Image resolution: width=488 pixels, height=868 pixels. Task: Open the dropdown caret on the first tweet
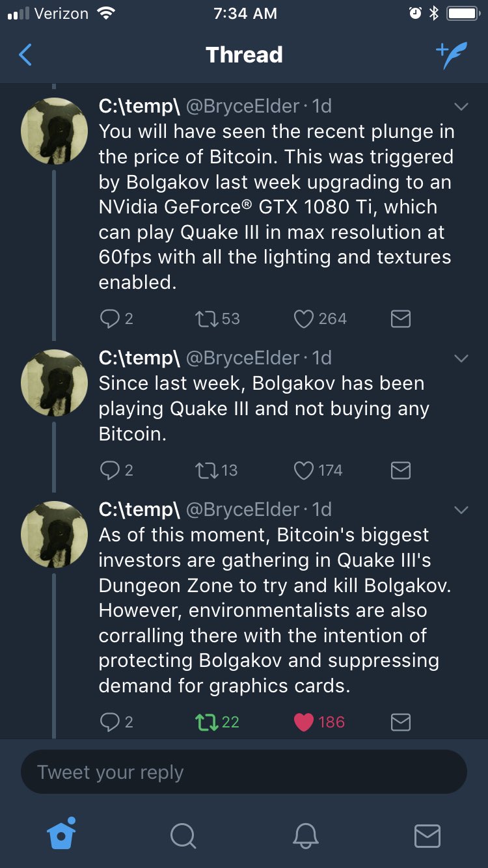(x=461, y=107)
